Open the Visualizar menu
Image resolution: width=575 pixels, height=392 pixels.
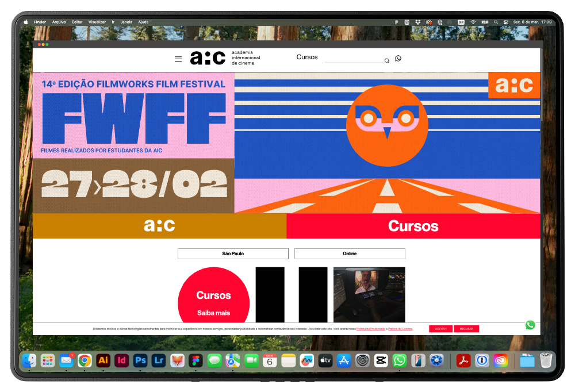click(x=97, y=22)
